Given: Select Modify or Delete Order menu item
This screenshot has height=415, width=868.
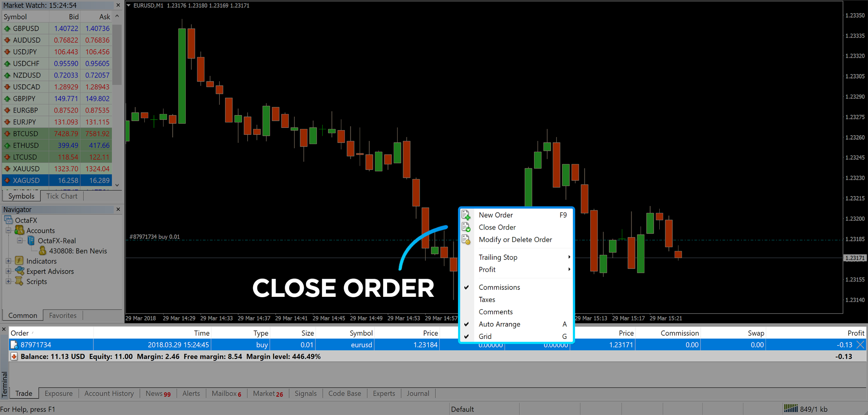Looking at the screenshot, I should 515,239.
